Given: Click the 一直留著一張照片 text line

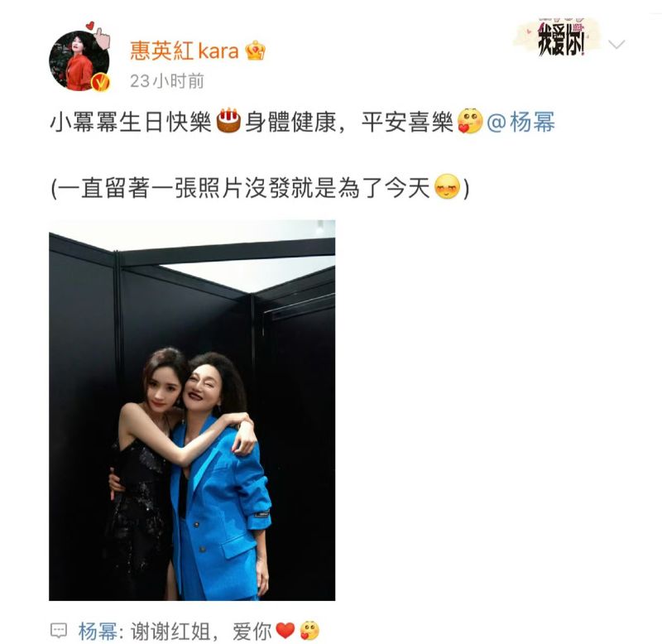Looking at the screenshot, I should coord(240,188).
